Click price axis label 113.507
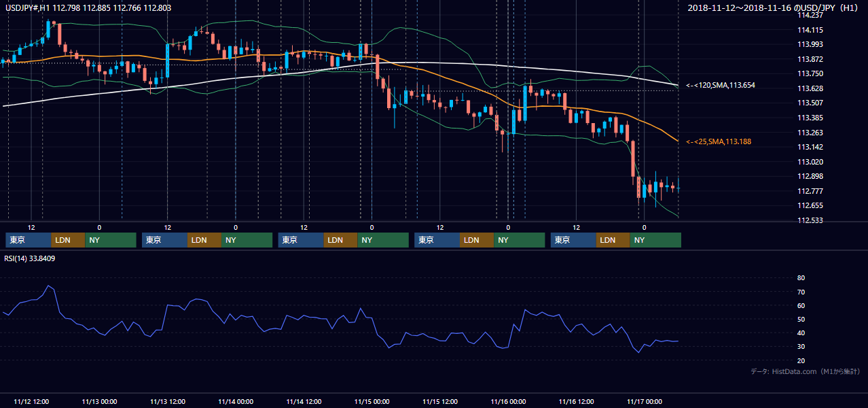868x408 pixels. pos(810,103)
